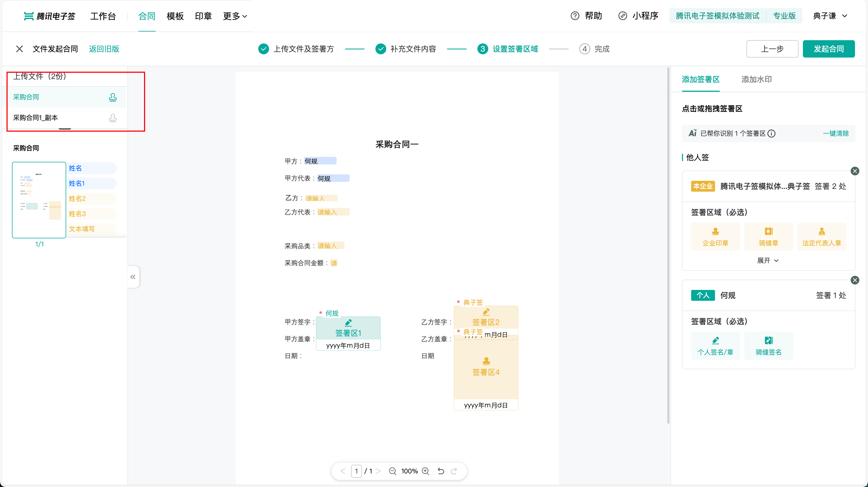Click 甲方 field containing 何规
Screen dimensions: 868x487
tap(320, 161)
